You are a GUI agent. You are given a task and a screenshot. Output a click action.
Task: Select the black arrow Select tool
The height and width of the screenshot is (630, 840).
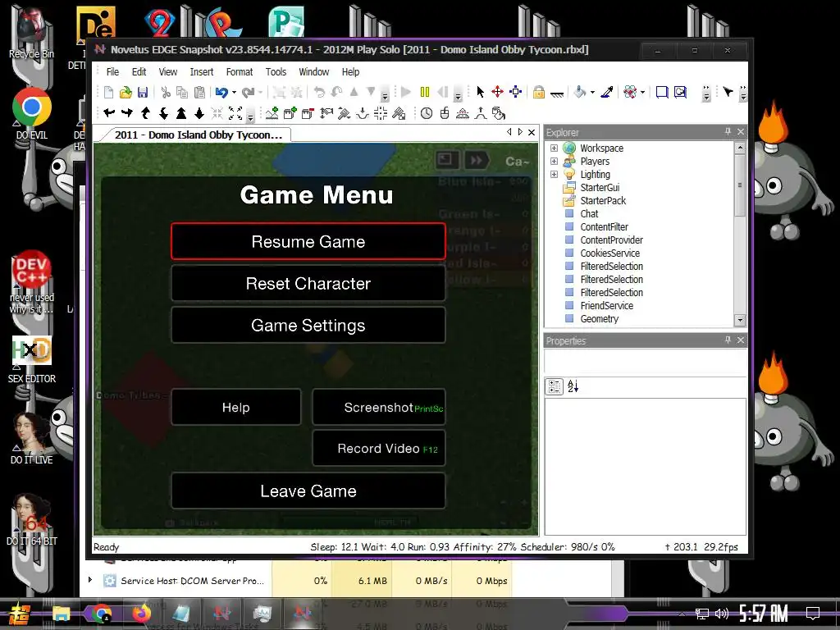click(x=480, y=92)
